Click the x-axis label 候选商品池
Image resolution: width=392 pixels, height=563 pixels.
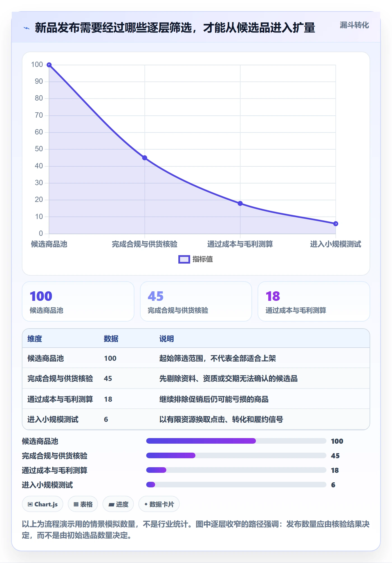[x=49, y=244]
